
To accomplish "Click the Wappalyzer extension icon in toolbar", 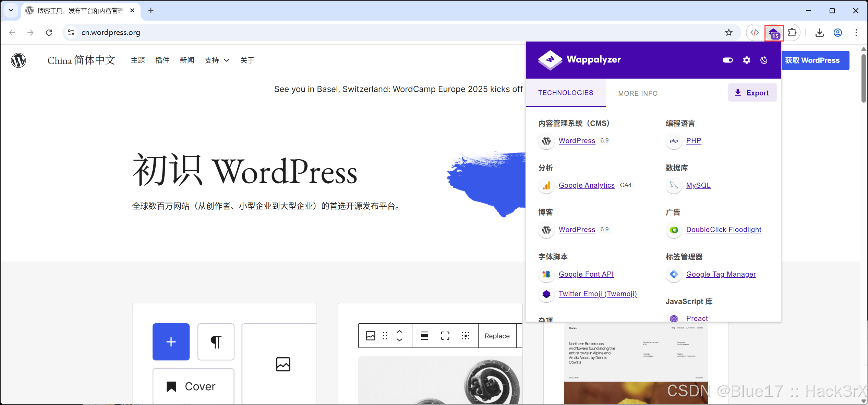I will click(774, 33).
